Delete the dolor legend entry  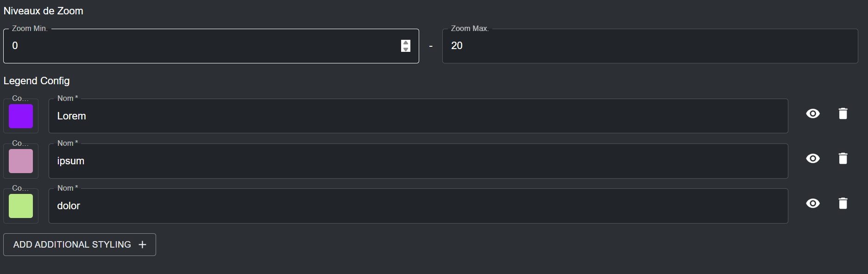click(x=843, y=204)
